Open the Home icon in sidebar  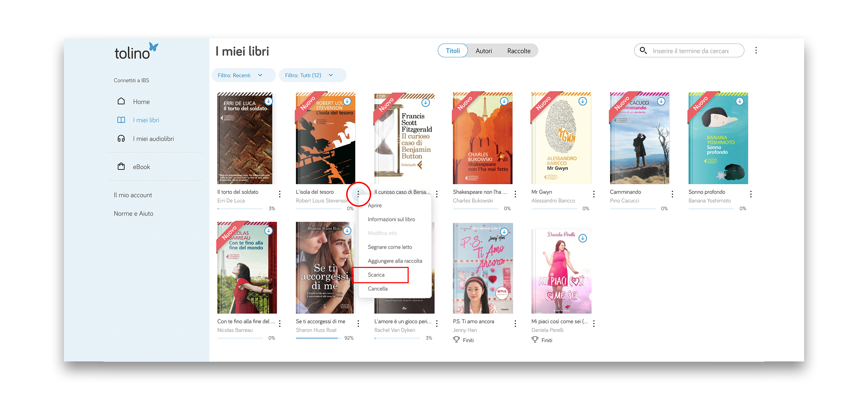(121, 101)
